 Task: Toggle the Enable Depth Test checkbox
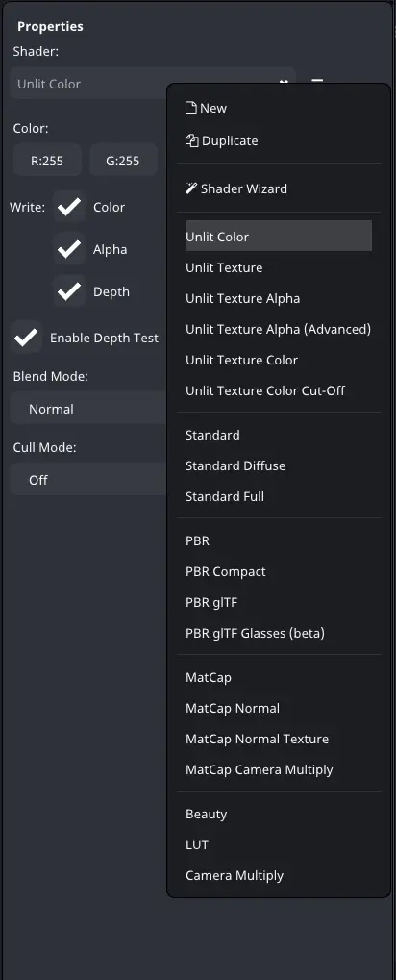26,339
